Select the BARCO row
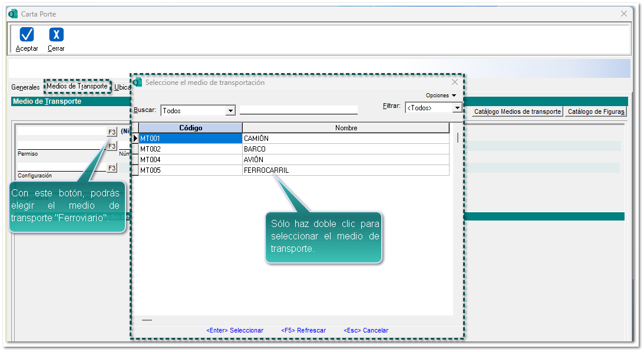The height and width of the screenshot is (352, 644). coord(255,149)
